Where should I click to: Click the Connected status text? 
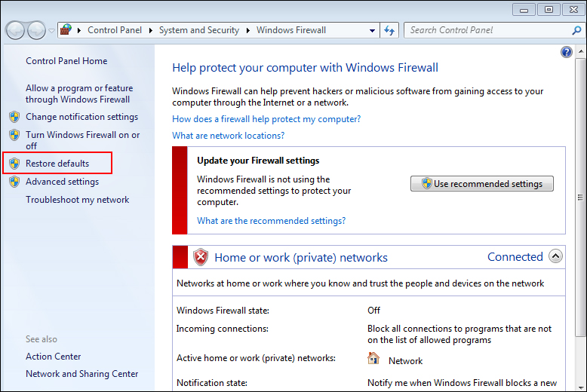click(x=515, y=256)
